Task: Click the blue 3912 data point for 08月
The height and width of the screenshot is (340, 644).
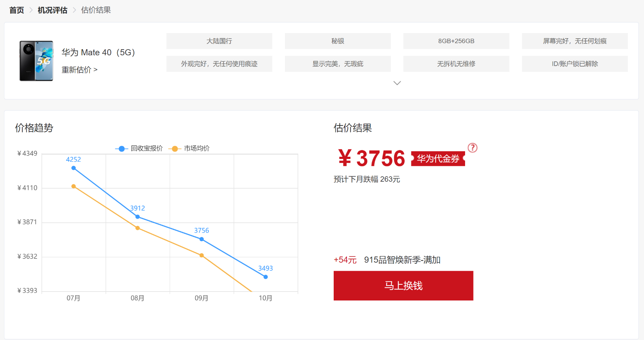Action: click(x=137, y=217)
